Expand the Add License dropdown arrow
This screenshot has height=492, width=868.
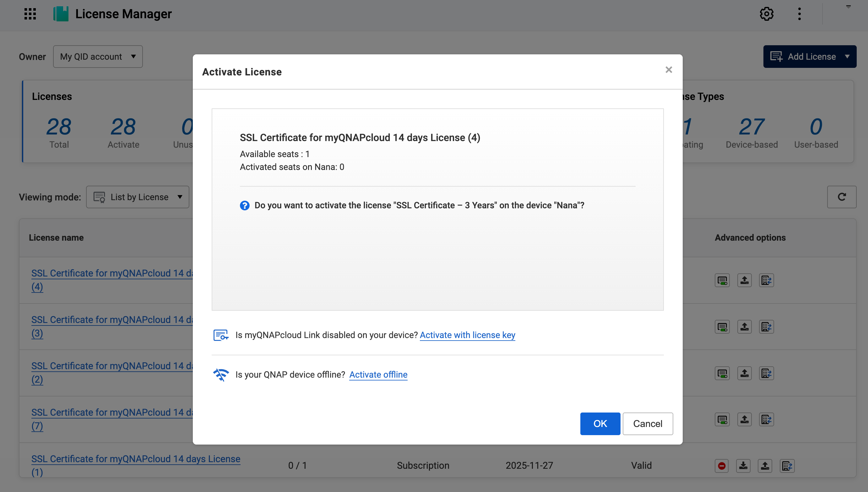[x=847, y=57]
